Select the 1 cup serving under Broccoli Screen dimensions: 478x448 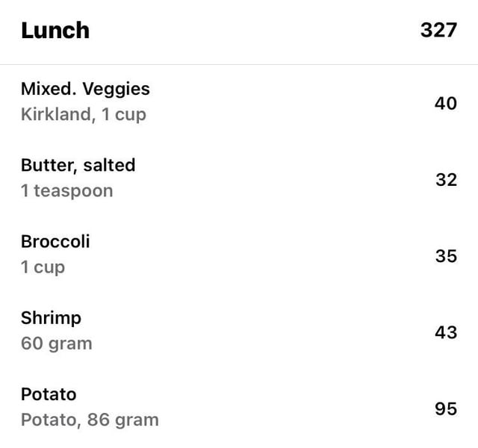[x=43, y=267]
